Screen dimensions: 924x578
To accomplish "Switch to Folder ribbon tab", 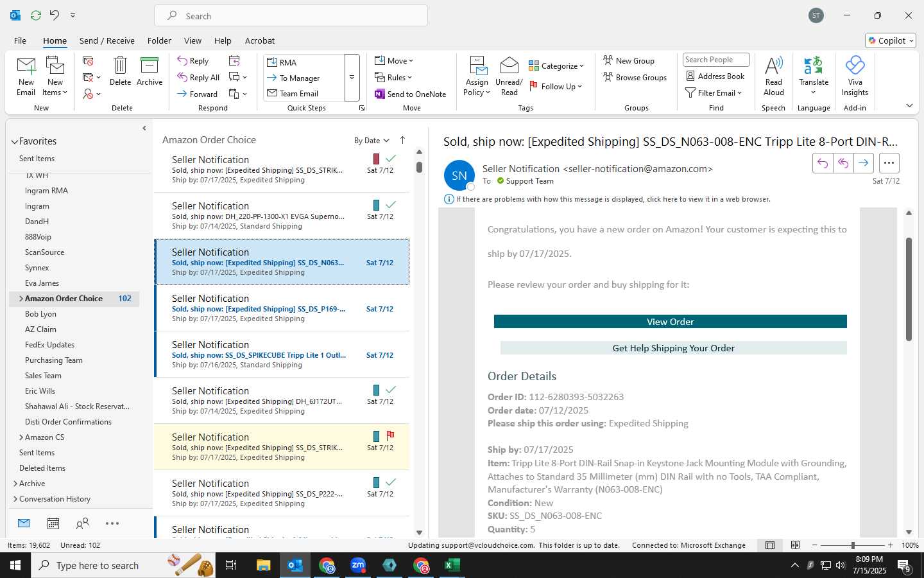I will [159, 40].
